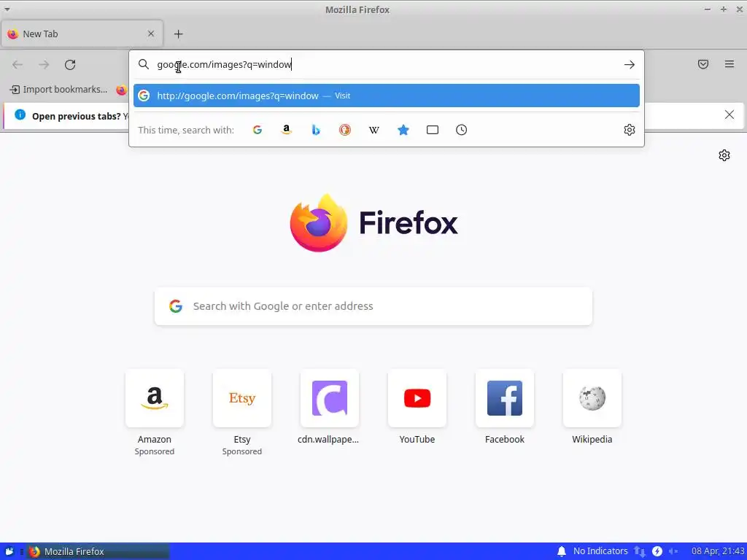The width and height of the screenshot is (747, 560).
Task: Open the Facebook shortcut tile
Action: point(505,398)
